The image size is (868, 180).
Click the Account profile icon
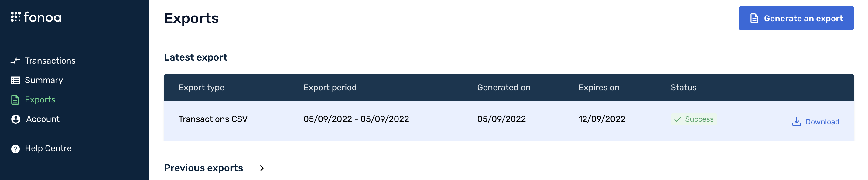point(15,119)
